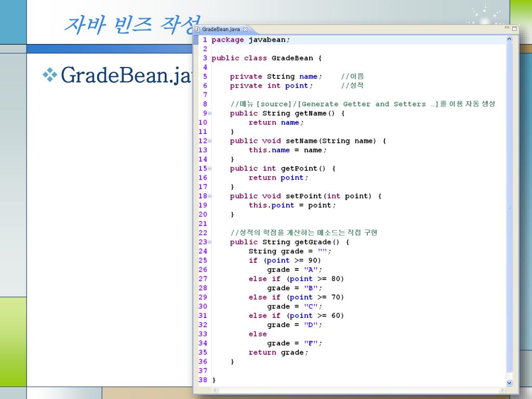Click 'public void setPoint(int point) {' line
Image resolution: width=532 pixels, height=399 pixels.
(x=305, y=196)
